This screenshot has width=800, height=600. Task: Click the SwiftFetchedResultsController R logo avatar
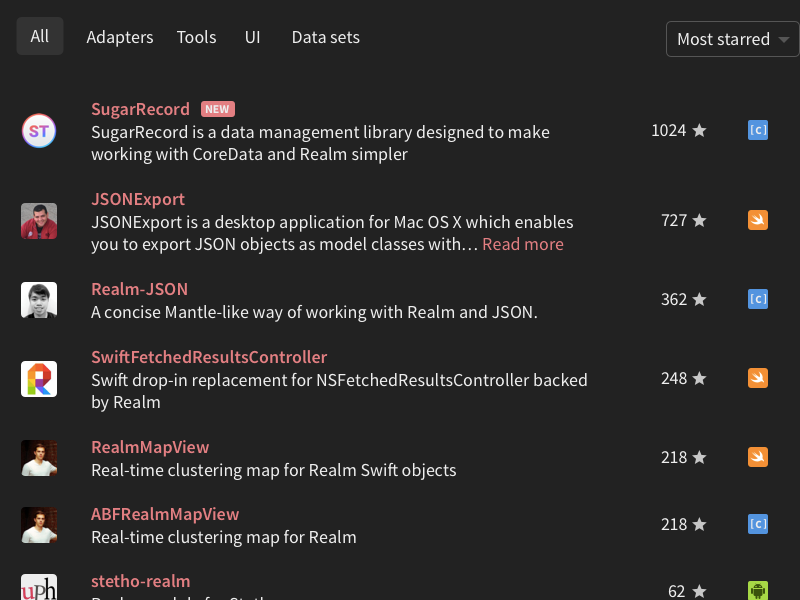click(39, 379)
